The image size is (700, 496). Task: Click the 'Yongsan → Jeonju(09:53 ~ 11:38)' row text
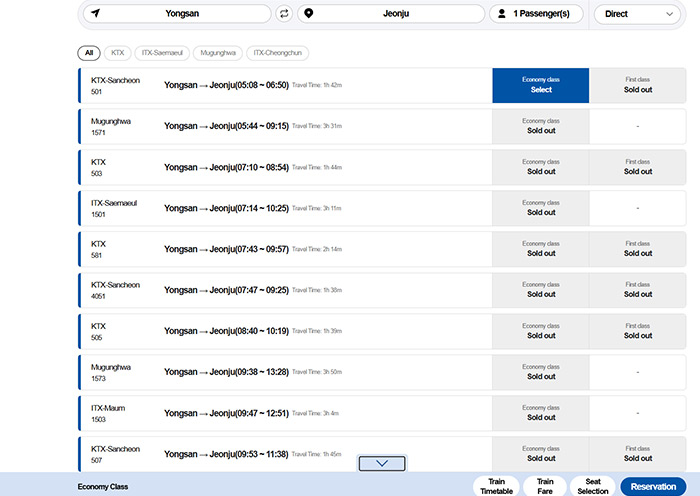point(226,454)
